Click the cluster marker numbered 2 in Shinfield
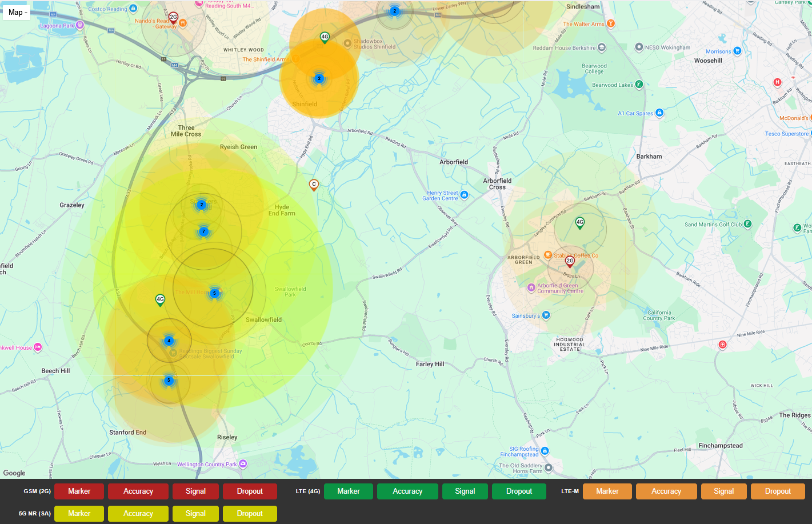This screenshot has height=524, width=812. click(319, 78)
